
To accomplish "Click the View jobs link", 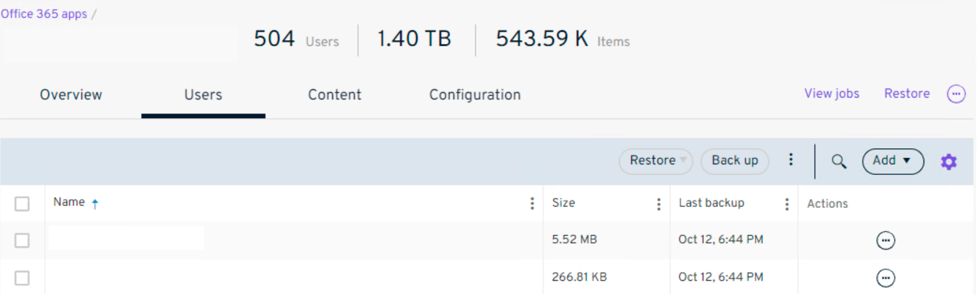I will pyautogui.click(x=831, y=94).
